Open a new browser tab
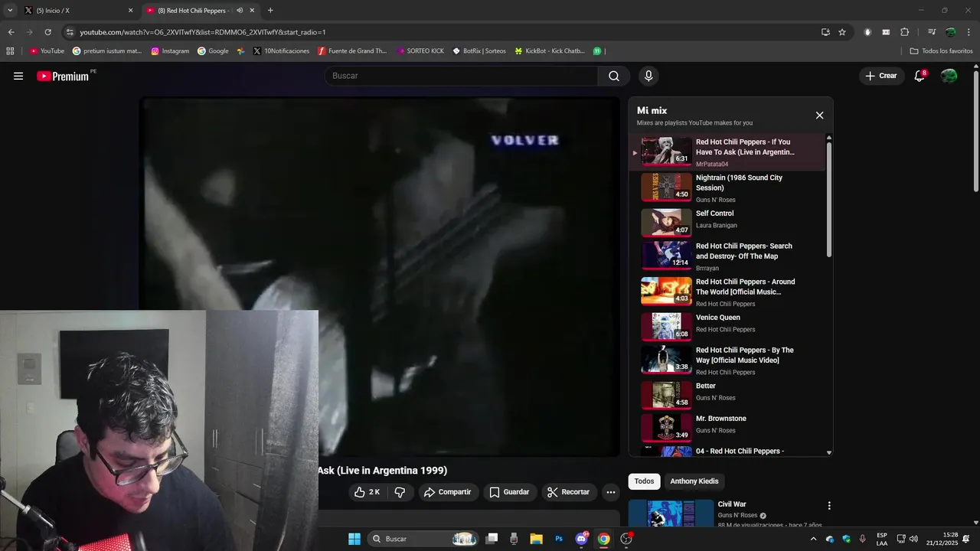 [x=270, y=11]
